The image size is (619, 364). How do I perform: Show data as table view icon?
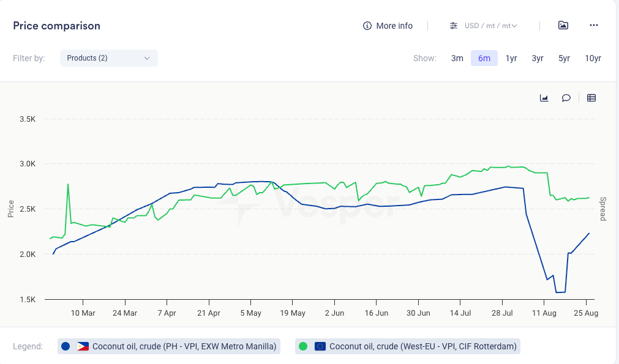click(591, 98)
